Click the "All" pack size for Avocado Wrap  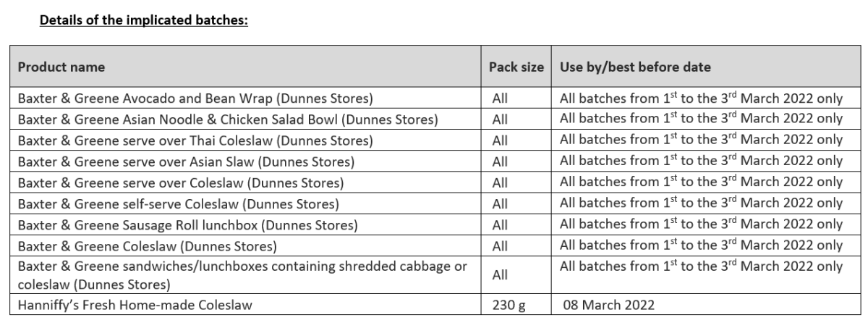click(x=500, y=98)
